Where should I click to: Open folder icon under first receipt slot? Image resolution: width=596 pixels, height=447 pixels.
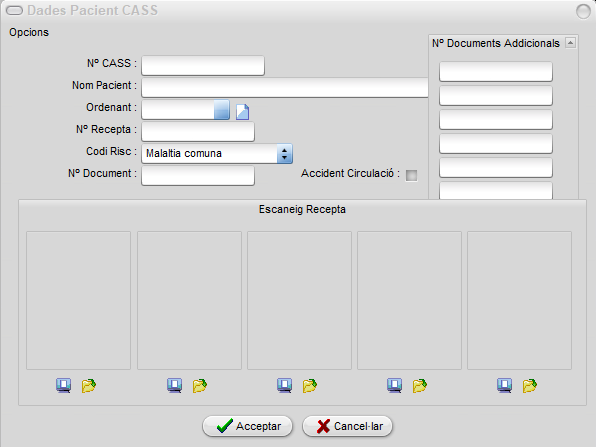point(89,385)
